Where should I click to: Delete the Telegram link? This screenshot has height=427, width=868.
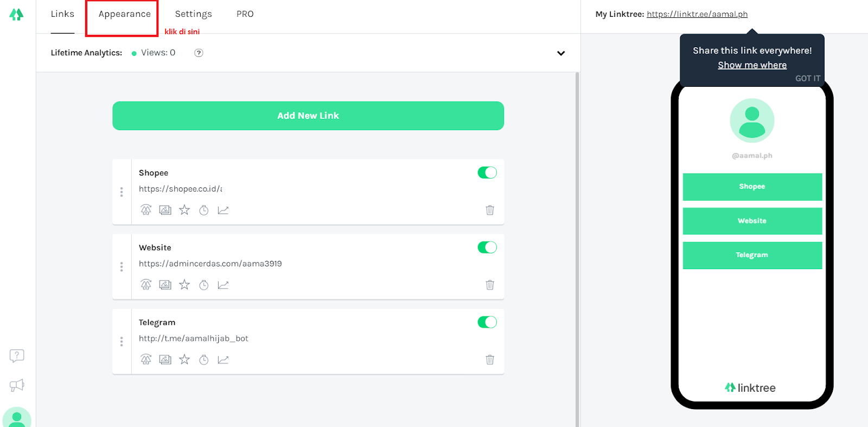click(490, 360)
